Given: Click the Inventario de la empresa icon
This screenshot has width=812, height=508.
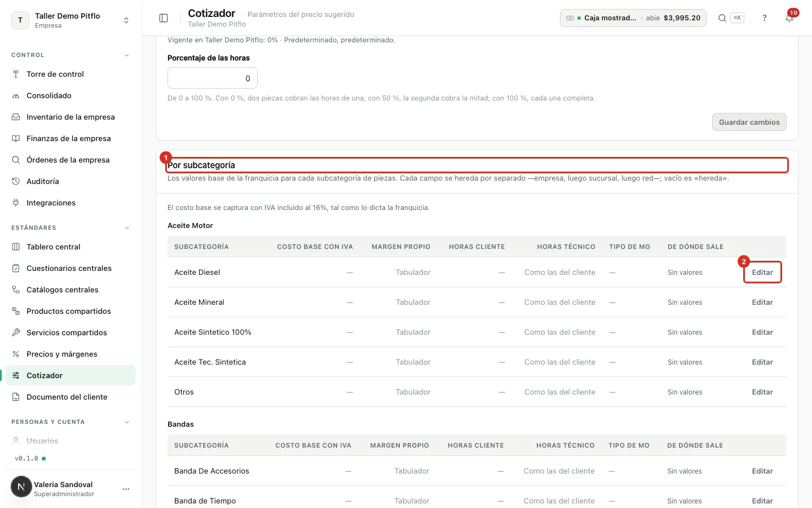Looking at the screenshot, I should click(16, 117).
